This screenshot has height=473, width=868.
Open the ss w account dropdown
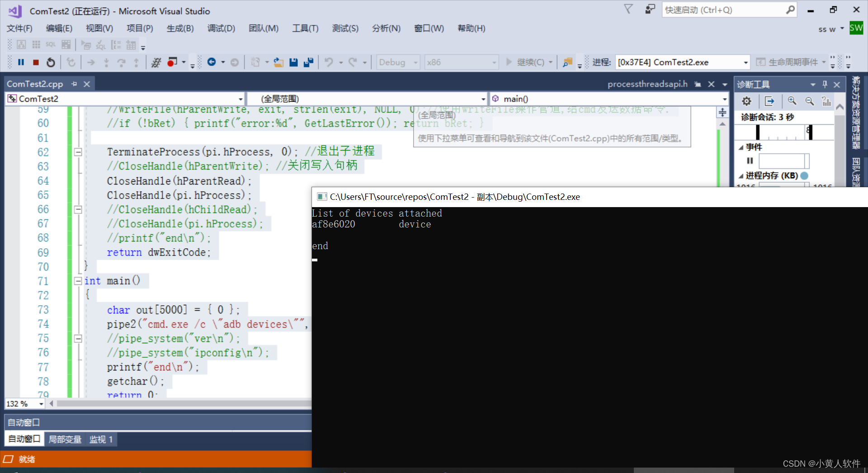tap(831, 29)
